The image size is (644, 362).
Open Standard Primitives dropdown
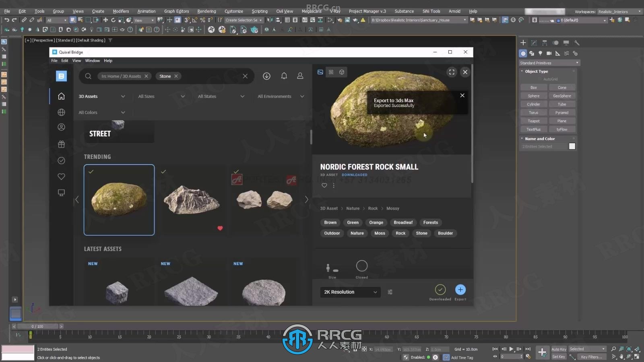point(549,63)
